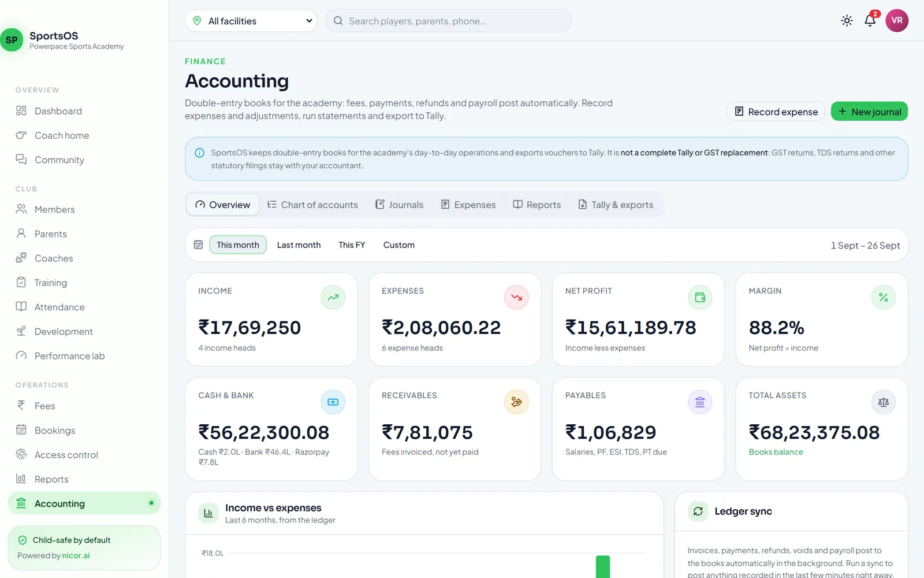Click the SportsOS SP logo

(12, 40)
